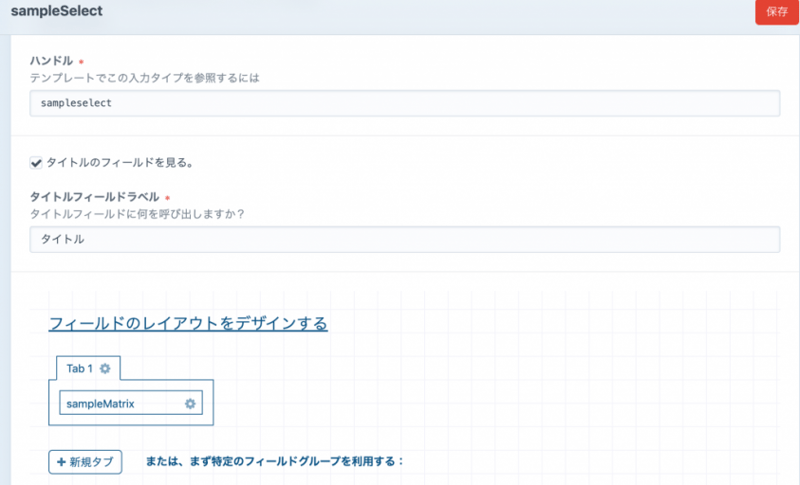
Task: Select the sampleMatrix field block
Action: [110, 403]
